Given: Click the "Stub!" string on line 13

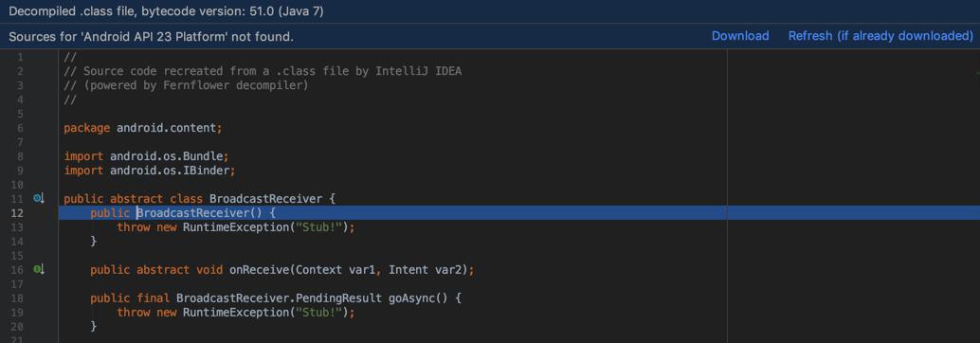Looking at the screenshot, I should coord(317,227).
